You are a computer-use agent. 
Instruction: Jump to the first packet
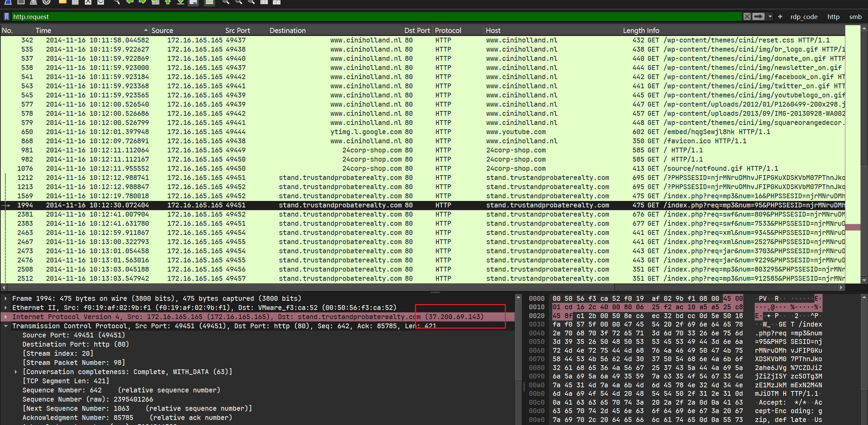[168, 2]
